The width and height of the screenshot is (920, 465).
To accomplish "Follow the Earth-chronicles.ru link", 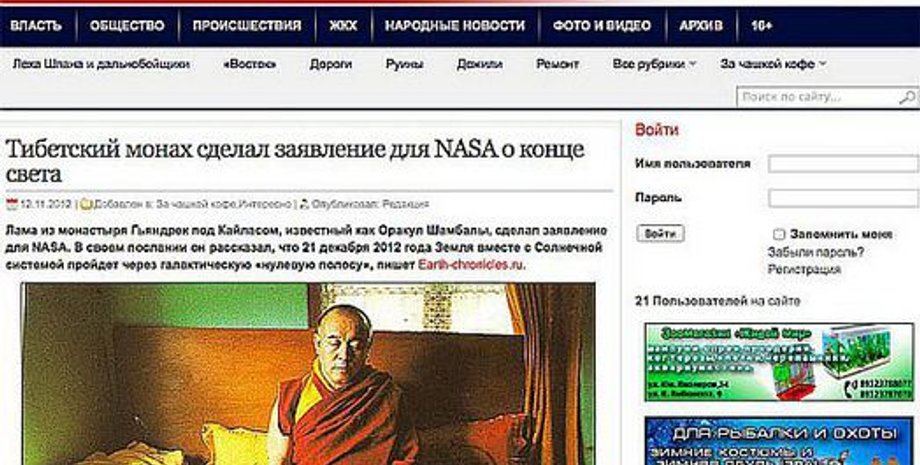I will tap(471, 265).
